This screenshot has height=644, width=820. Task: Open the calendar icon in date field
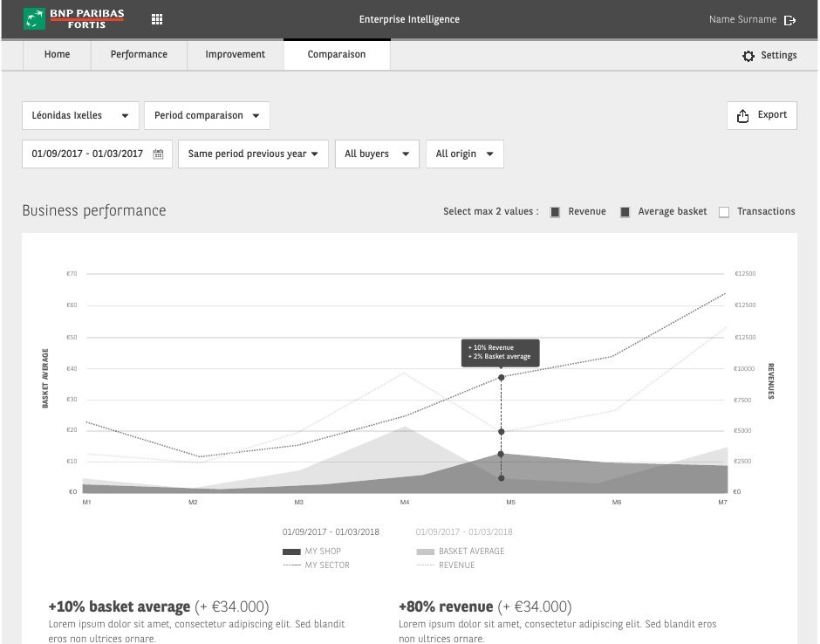coord(158,154)
